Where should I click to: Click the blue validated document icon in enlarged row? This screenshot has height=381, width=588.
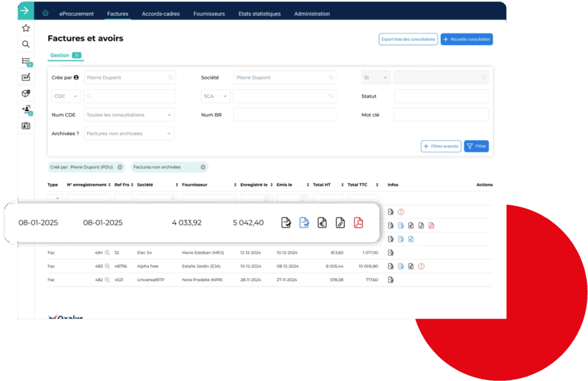(304, 222)
